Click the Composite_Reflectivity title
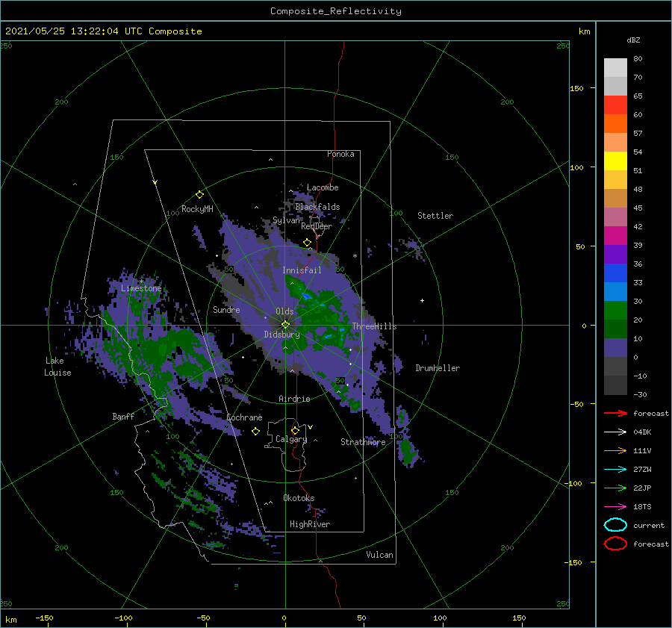672x628 pixels. tap(335, 11)
